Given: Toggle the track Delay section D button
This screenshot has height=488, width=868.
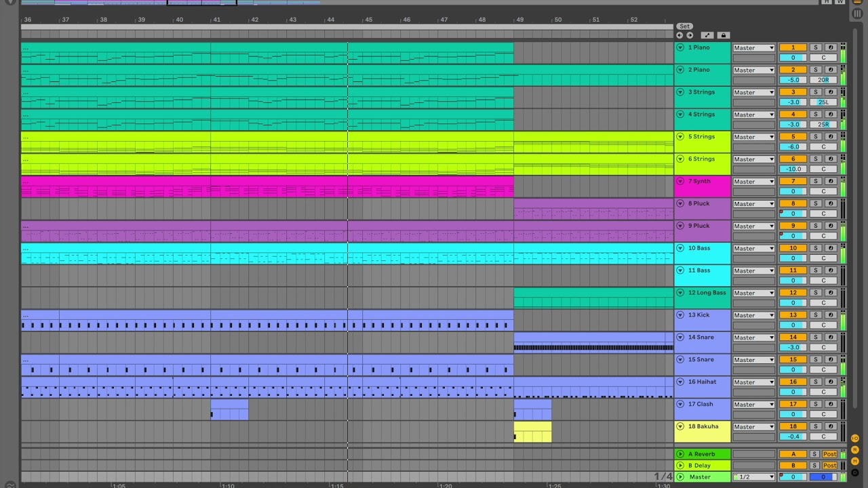Looking at the screenshot, I should pos(855,472).
